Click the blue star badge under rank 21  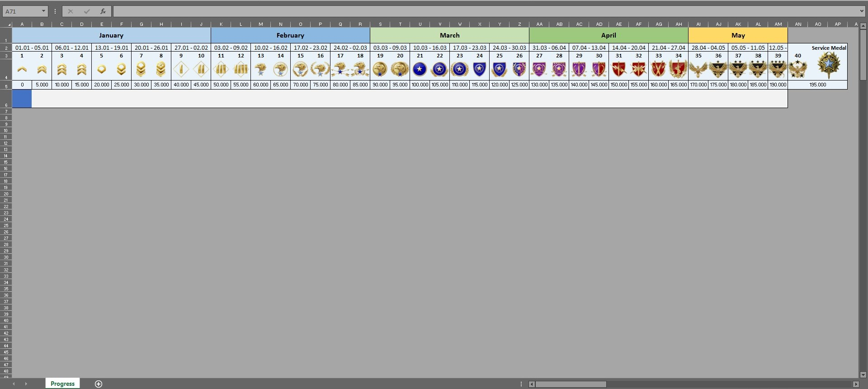(x=420, y=69)
